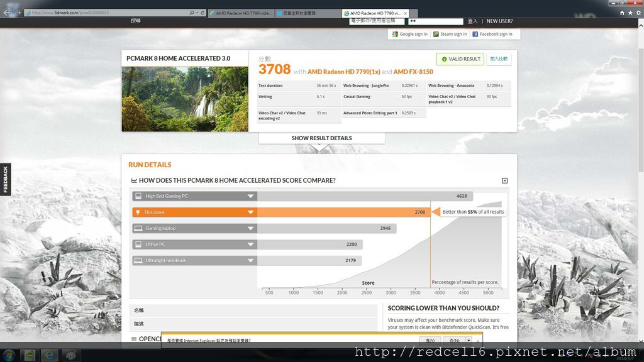Open the Internet Explorer home icon
644x362 pixels.
(x=622, y=13)
